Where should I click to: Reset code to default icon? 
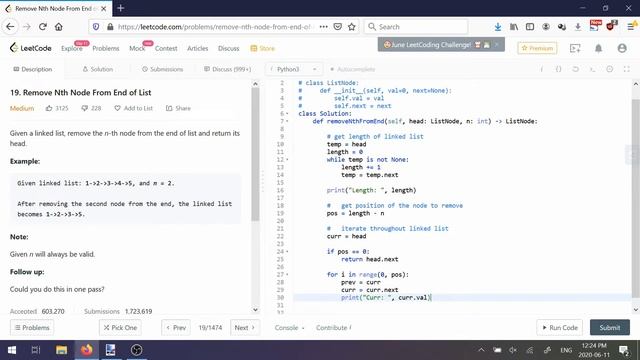[x=576, y=69]
